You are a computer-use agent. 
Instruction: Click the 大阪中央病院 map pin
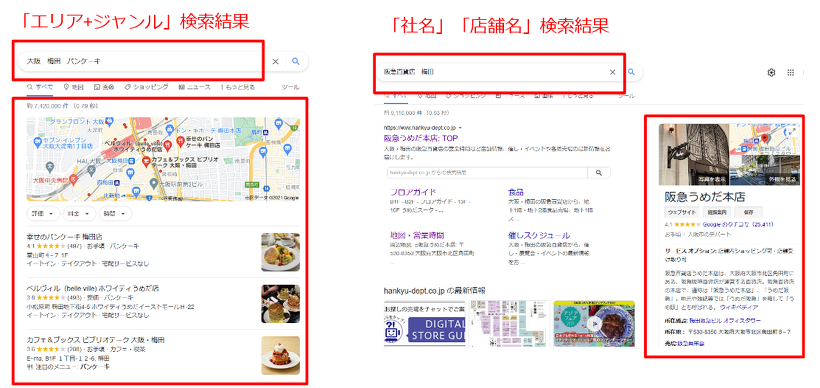[74, 180]
